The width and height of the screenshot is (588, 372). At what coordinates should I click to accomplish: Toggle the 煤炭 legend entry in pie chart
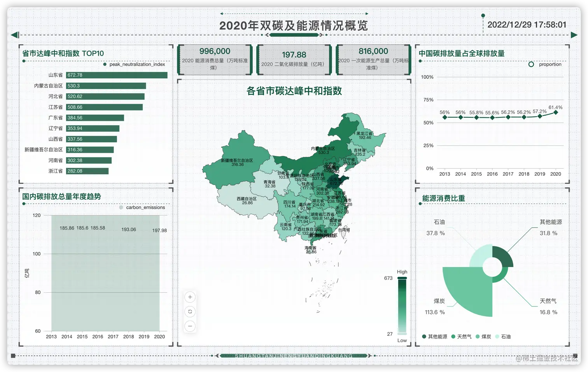click(483, 336)
